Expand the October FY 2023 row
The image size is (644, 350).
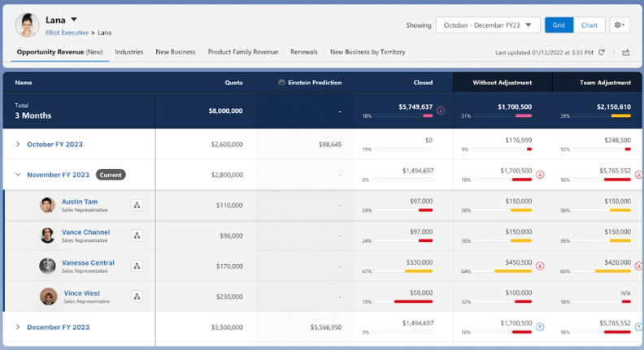18,145
